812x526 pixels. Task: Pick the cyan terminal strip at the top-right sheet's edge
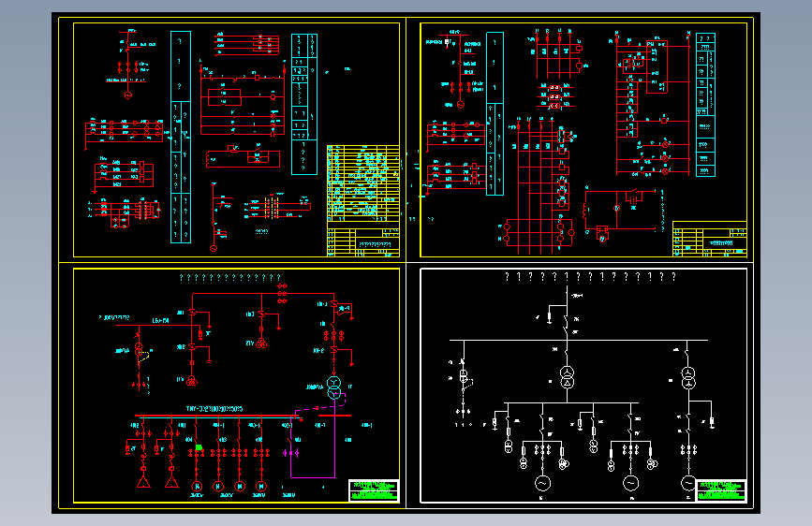pyautogui.click(x=705, y=105)
